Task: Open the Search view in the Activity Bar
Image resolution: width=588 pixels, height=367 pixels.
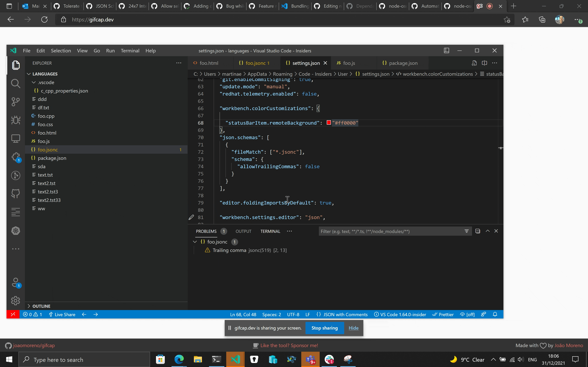Action: click(x=16, y=84)
